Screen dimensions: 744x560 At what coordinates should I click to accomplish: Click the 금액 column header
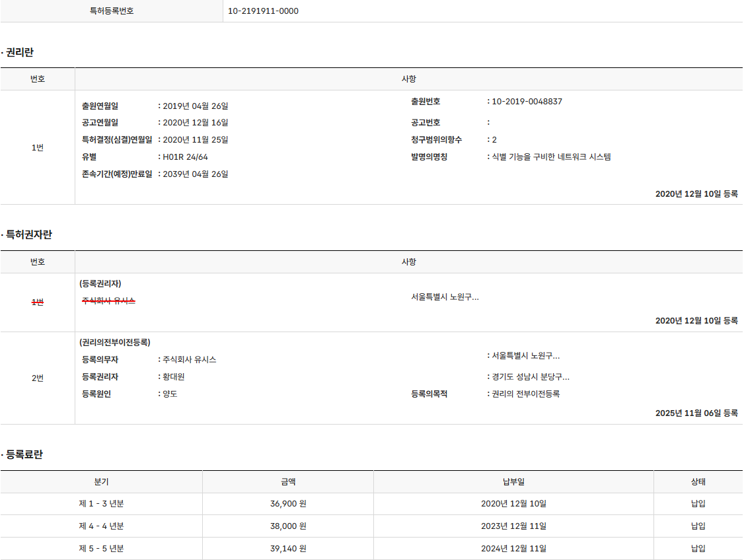[x=288, y=482]
